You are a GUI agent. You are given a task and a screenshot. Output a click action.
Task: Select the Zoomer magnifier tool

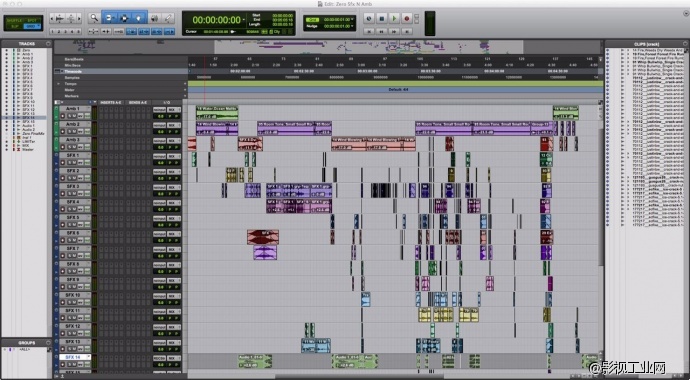point(94,18)
